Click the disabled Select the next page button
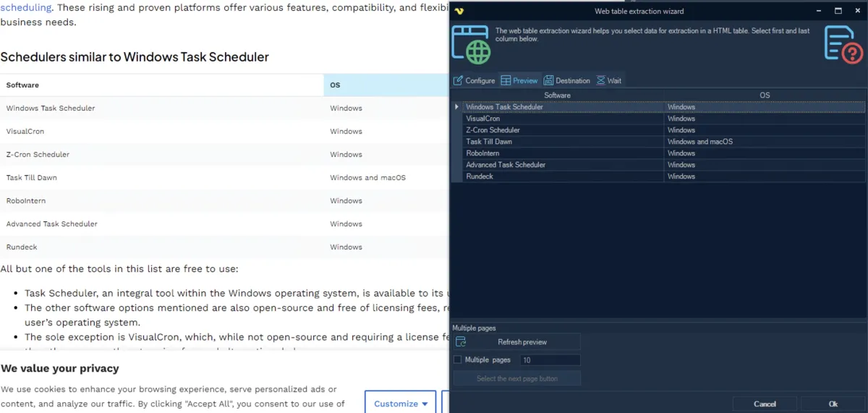868x413 pixels. [516, 378]
